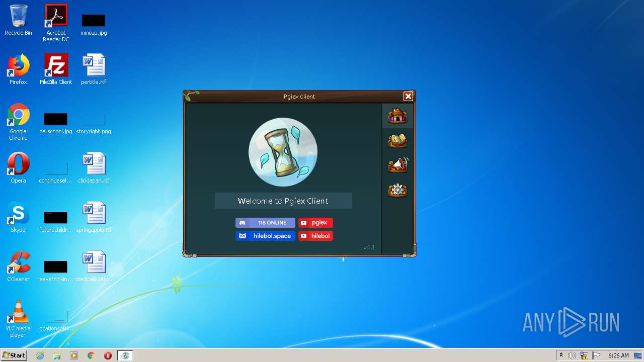The height and width of the screenshot is (362, 644).
Task: Select the Opera desktop shortcut
Action: pyautogui.click(x=18, y=168)
